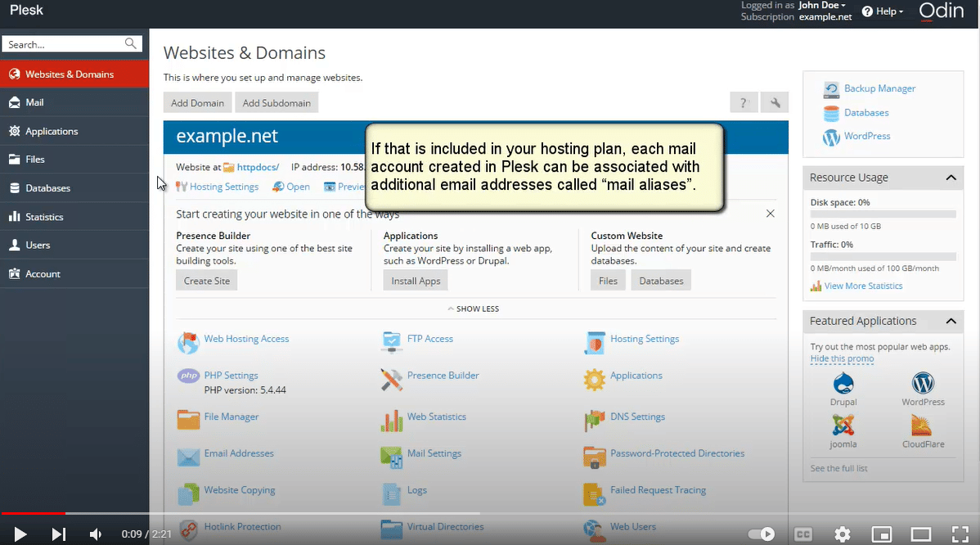Collapse the Featured Applications panel

click(951, 322)
